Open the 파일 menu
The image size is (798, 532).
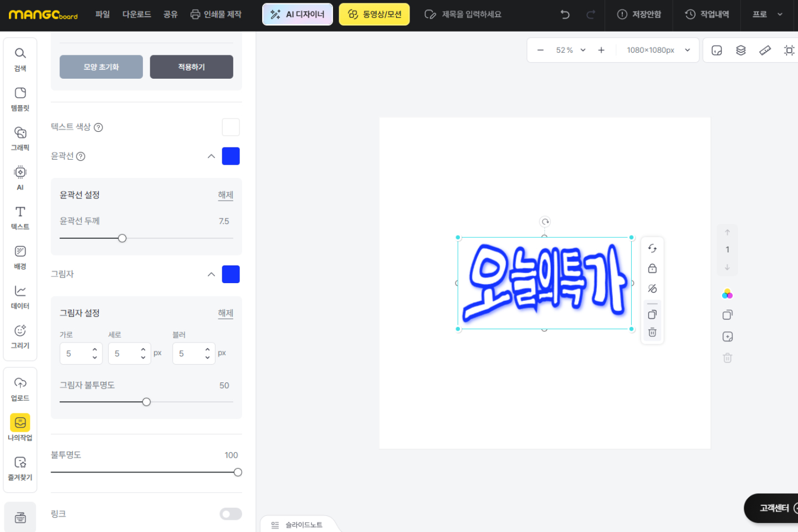click(x=103, y=14)
